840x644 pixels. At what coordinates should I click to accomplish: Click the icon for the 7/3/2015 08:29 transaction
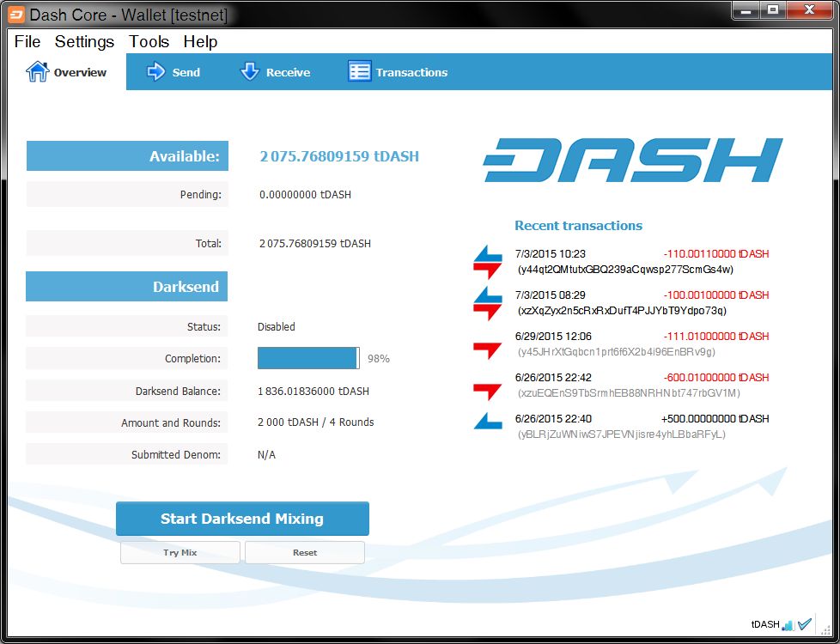(488, 303)
